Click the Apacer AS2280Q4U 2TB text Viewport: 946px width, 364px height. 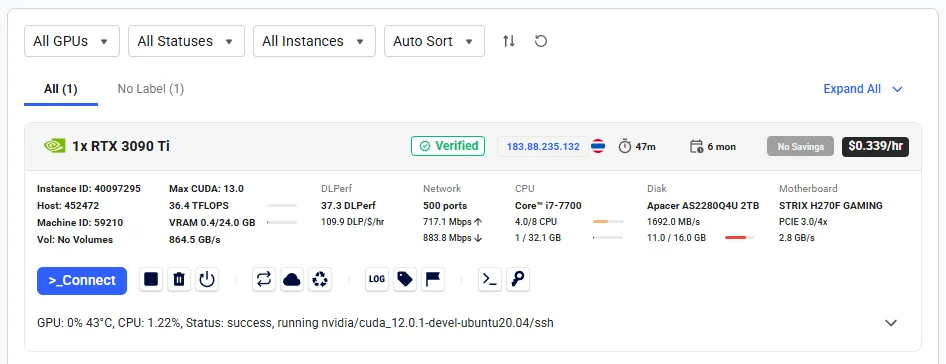click(703, 205)
